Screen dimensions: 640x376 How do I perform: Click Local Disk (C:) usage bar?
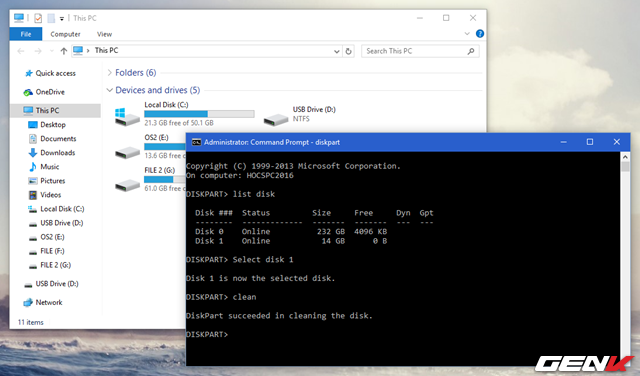click(x=199, y=114)
